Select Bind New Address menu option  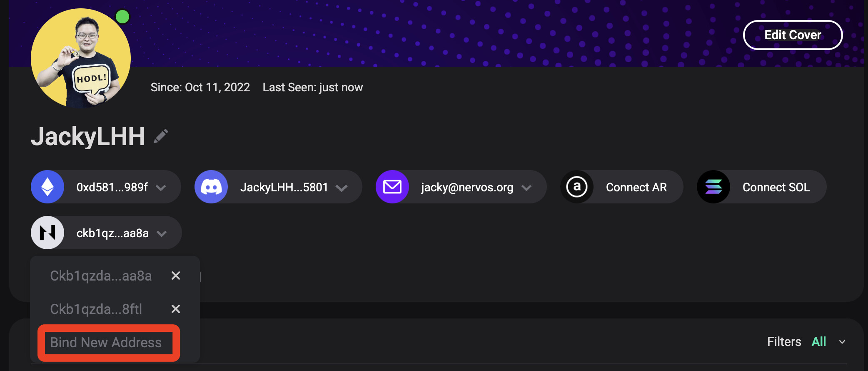click(106, 343)
